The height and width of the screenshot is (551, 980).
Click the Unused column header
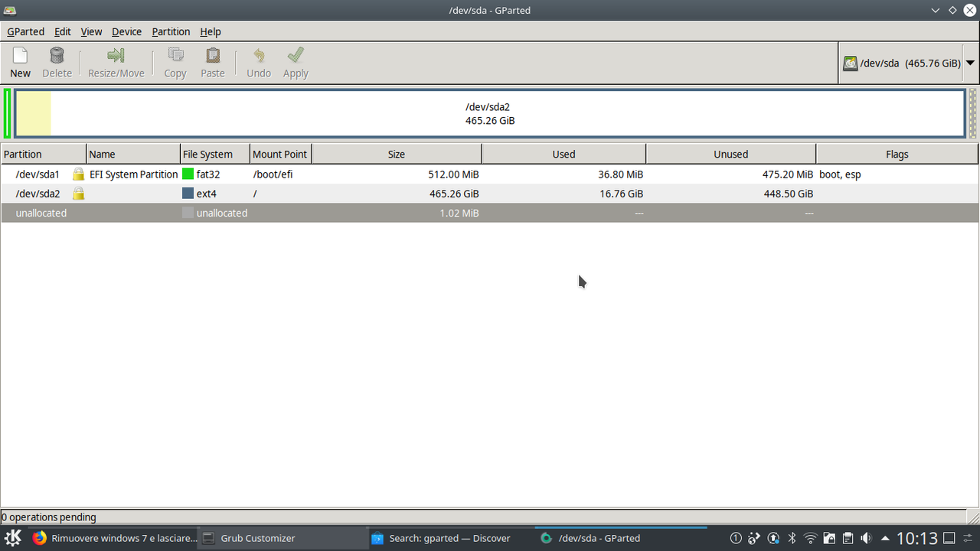[731, 154]
